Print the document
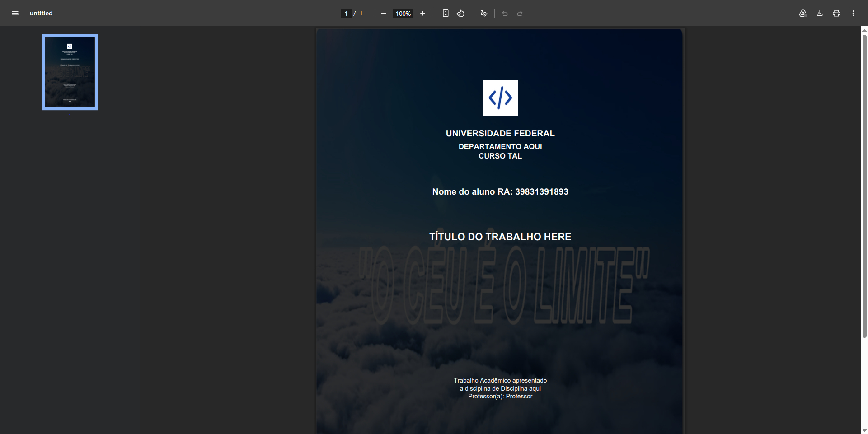The height and width of the screenshot is (434, 868). pyautogui.click(x=836, y=14)
